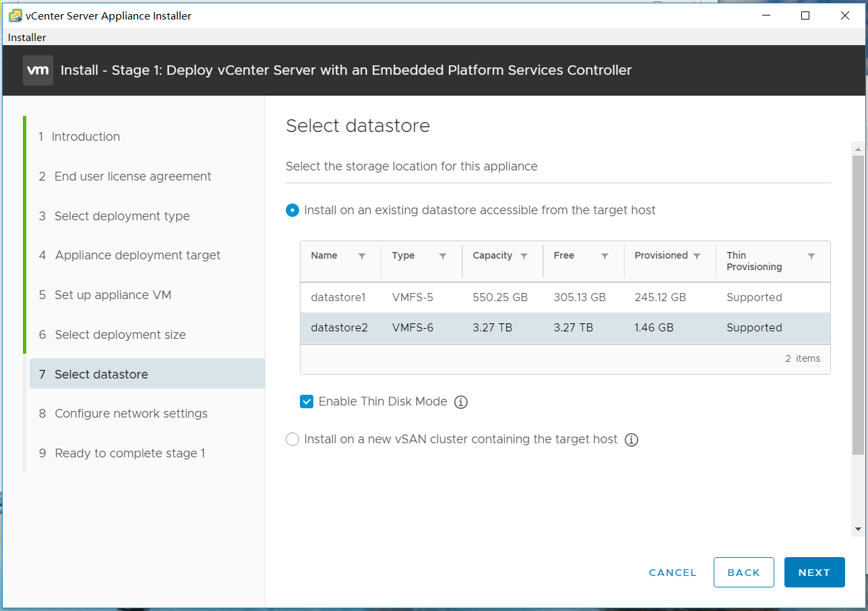Go to step 4 Appliance deployment target
The width and height of the screenshot is (868, 611).
[129, 255]
